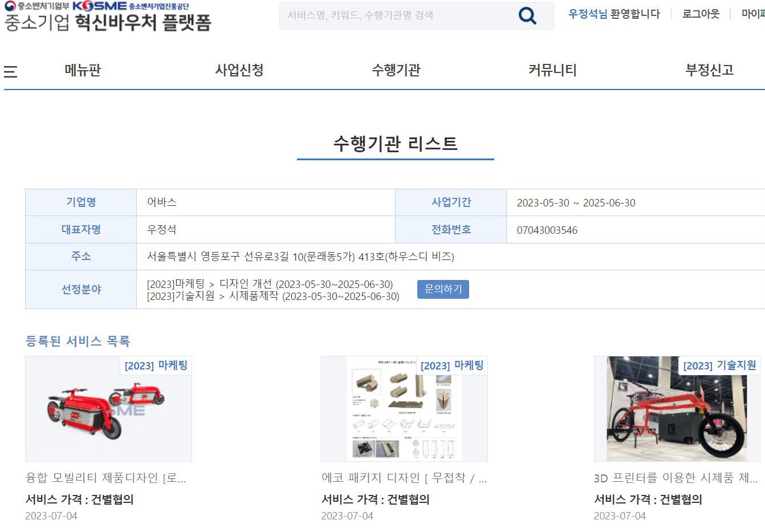
Task: Click the magnifier search icon
Action: pos(527,15)
